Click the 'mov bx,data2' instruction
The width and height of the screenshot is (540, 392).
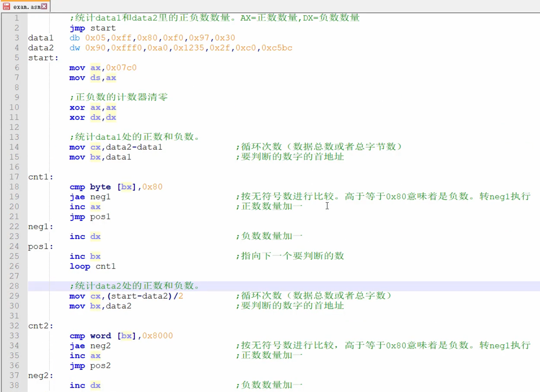100,306
